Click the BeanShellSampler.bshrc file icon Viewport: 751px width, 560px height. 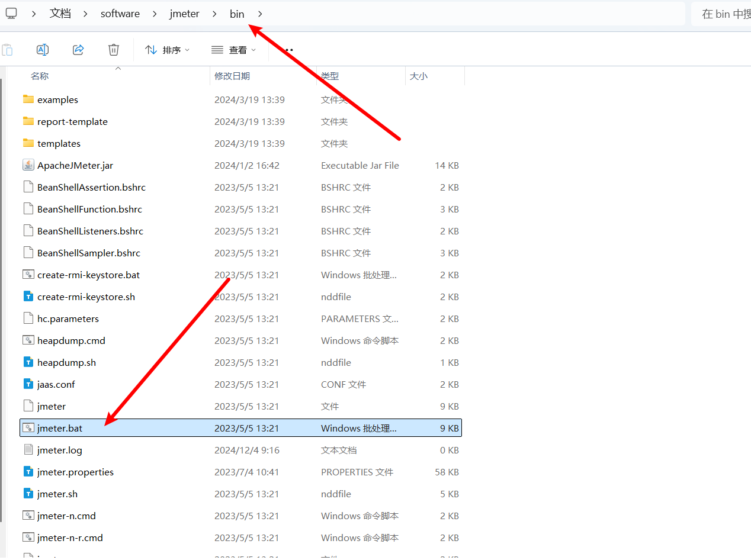coord(28,253)
